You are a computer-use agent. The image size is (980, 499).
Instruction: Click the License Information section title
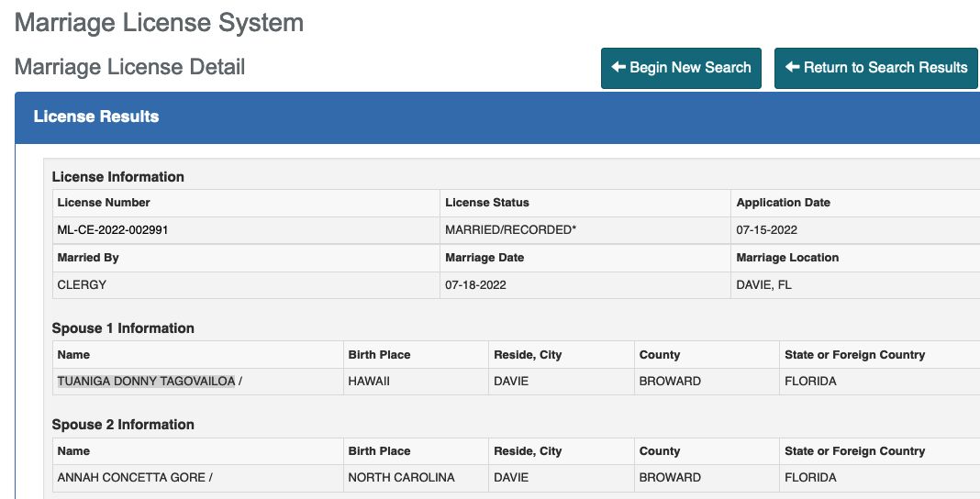pos(117,177)
